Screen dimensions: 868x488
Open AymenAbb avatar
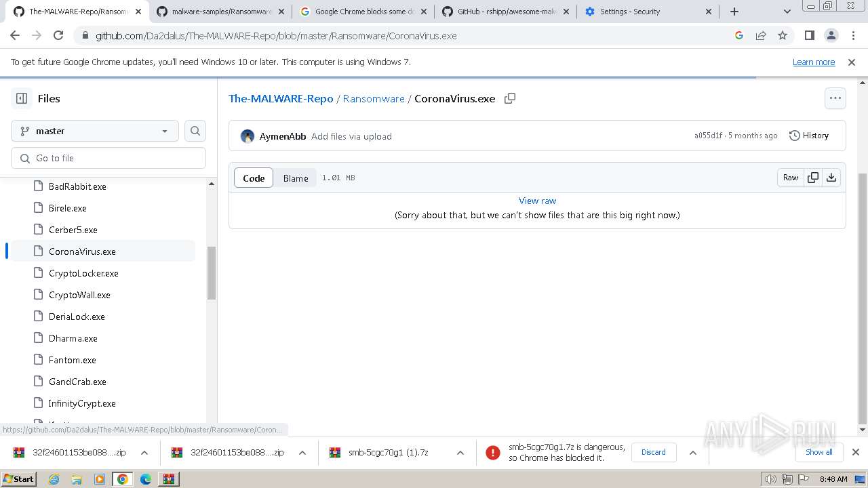click(x=248, y=136)
